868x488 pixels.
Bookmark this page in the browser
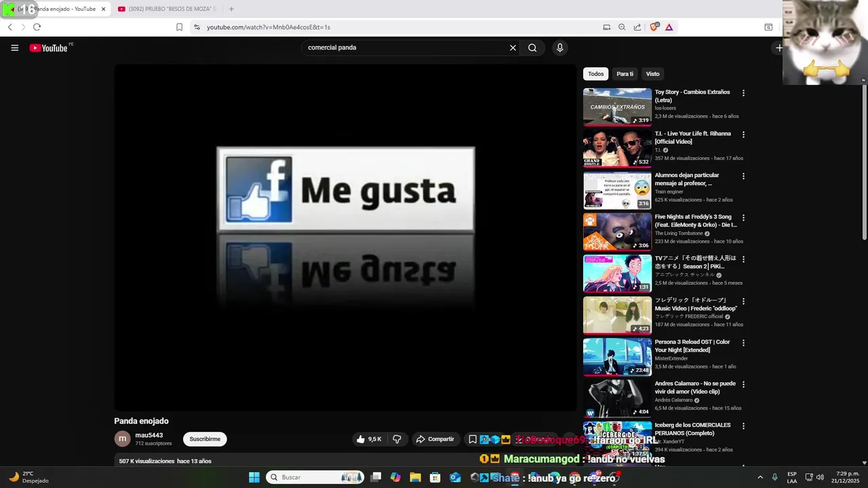[179, 27]
